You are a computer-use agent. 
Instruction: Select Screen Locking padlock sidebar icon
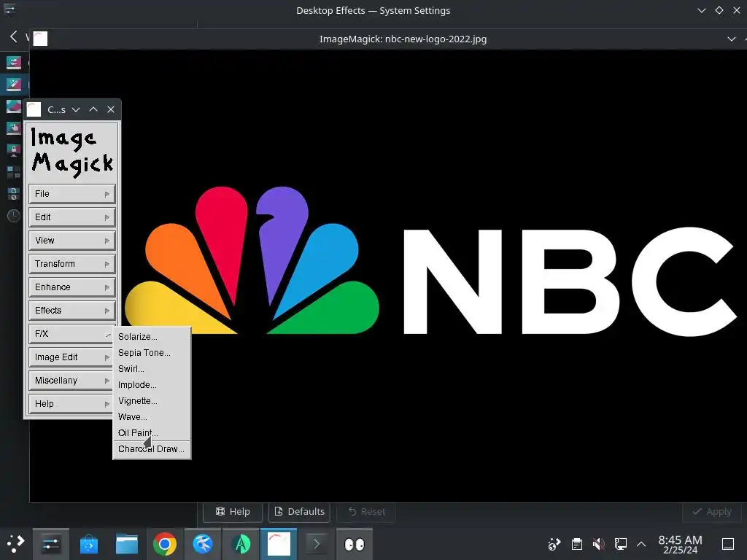click(13, 150)
